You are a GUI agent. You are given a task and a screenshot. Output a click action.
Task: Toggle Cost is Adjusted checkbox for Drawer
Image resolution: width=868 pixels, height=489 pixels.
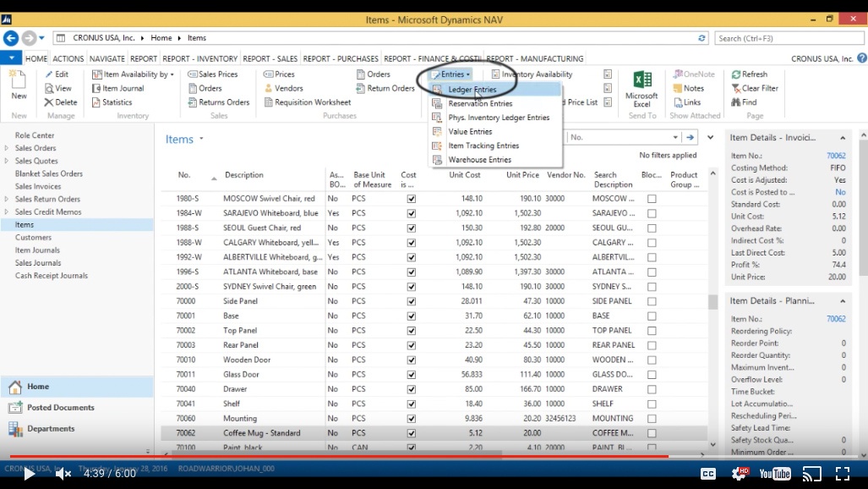[412, 389]
